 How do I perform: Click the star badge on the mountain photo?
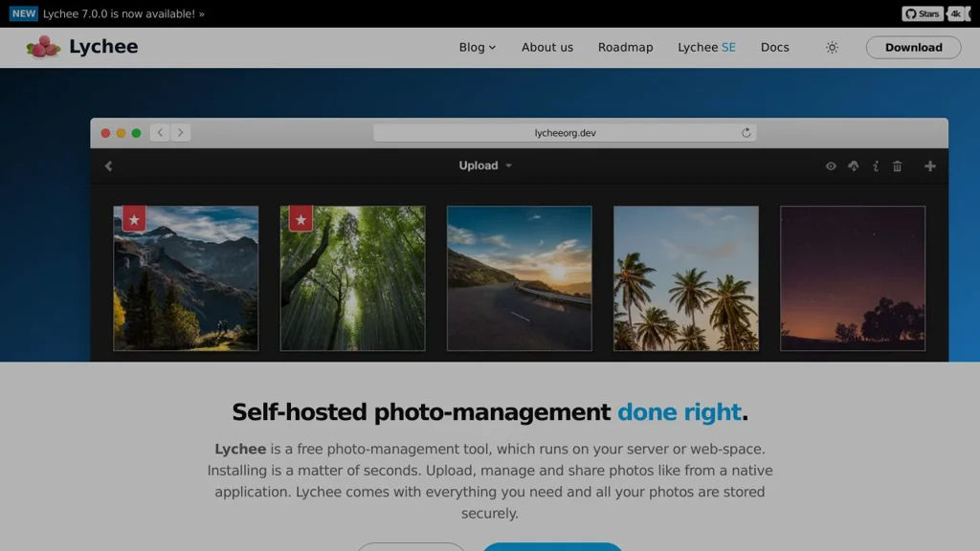(136, 219)
